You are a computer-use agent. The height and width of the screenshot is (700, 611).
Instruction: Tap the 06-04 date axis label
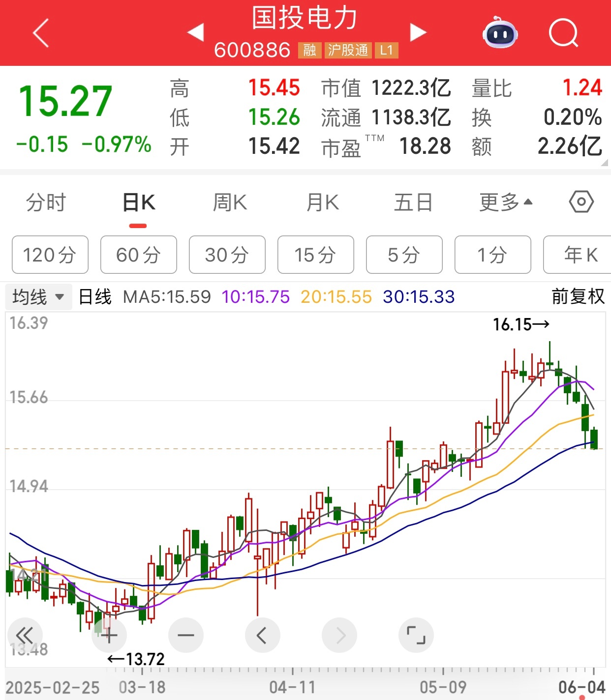coord(581,687)
